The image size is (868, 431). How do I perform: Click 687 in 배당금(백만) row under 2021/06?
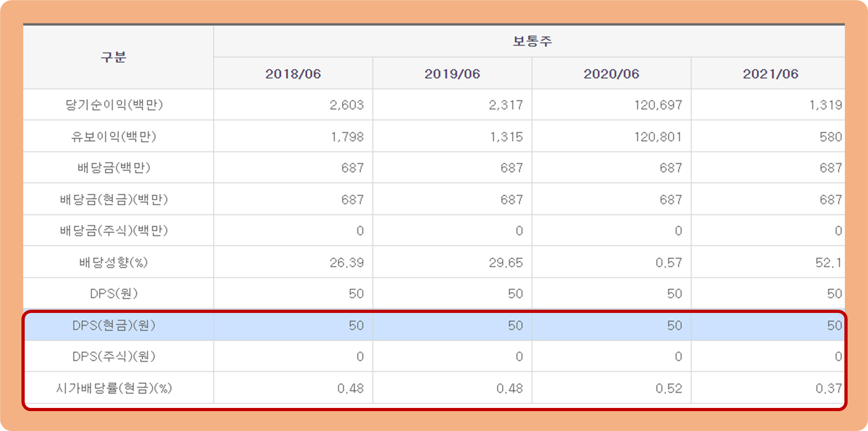pyautogui.click(x=831, y=168)
